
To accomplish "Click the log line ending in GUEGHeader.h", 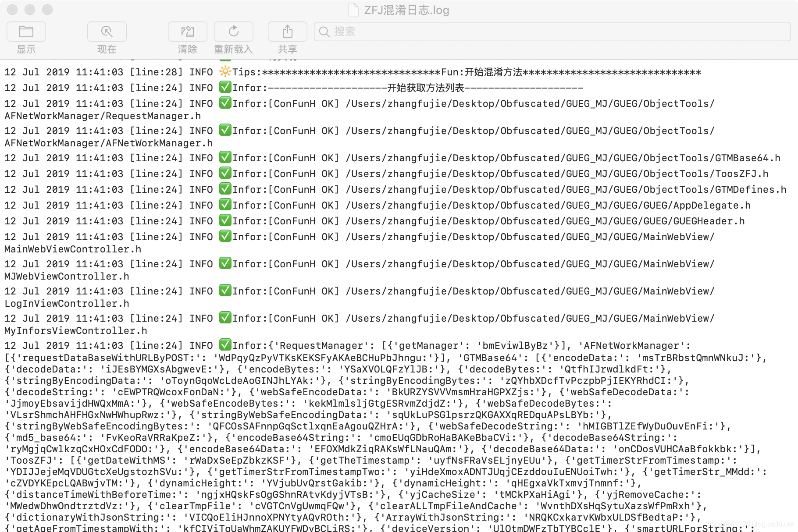I will click(374, 221).
